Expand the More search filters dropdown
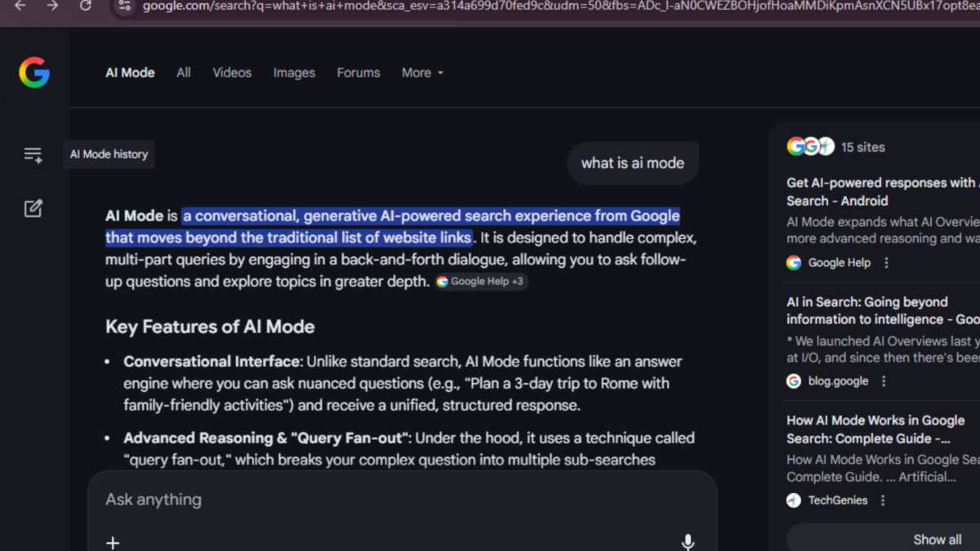 click(422, 73)
